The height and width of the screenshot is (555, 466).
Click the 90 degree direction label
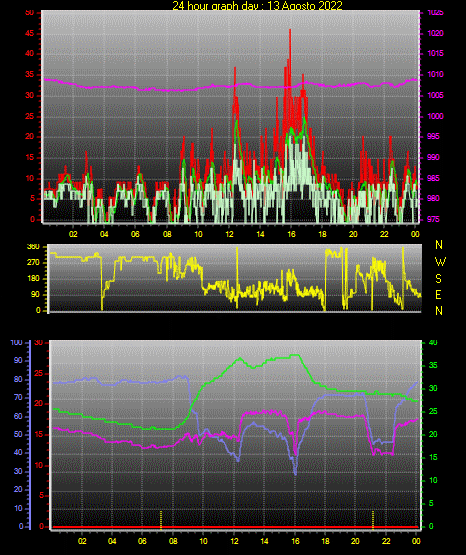point(35,294)
